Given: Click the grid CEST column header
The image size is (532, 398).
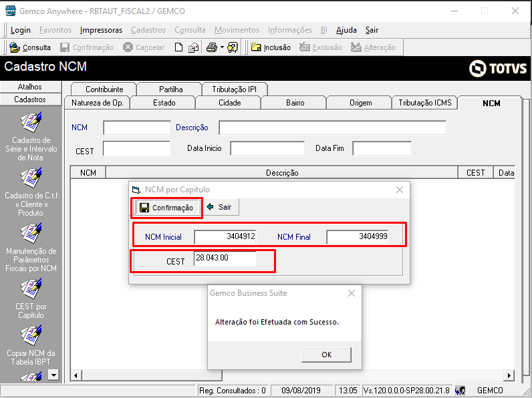Looking at the screenshot, I should pyautogui.click(x=476, y=173).
